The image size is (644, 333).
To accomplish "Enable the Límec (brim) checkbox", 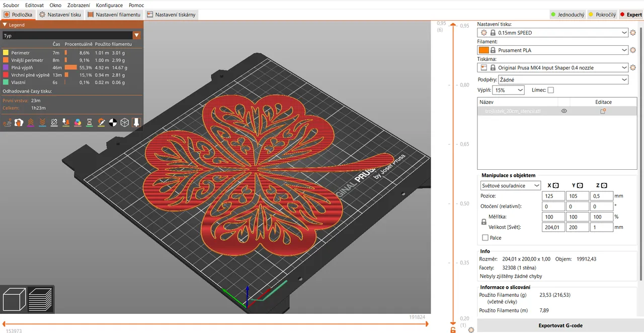I will click(550, 90).
